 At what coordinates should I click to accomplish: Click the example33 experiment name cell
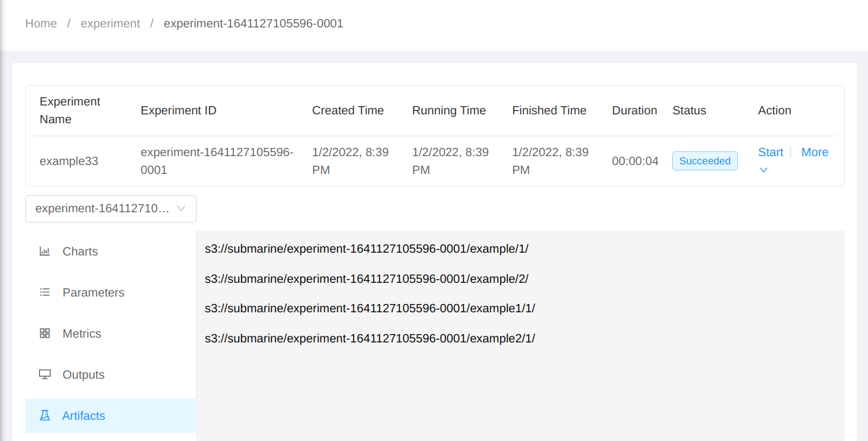pos(69,161)
